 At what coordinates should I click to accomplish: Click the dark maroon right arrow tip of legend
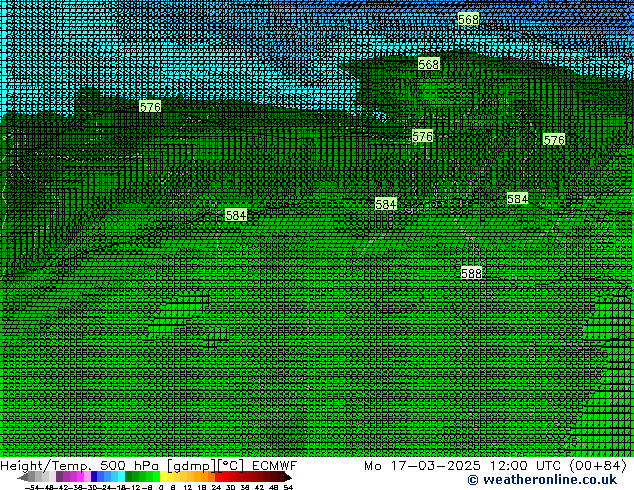(288, 477)
